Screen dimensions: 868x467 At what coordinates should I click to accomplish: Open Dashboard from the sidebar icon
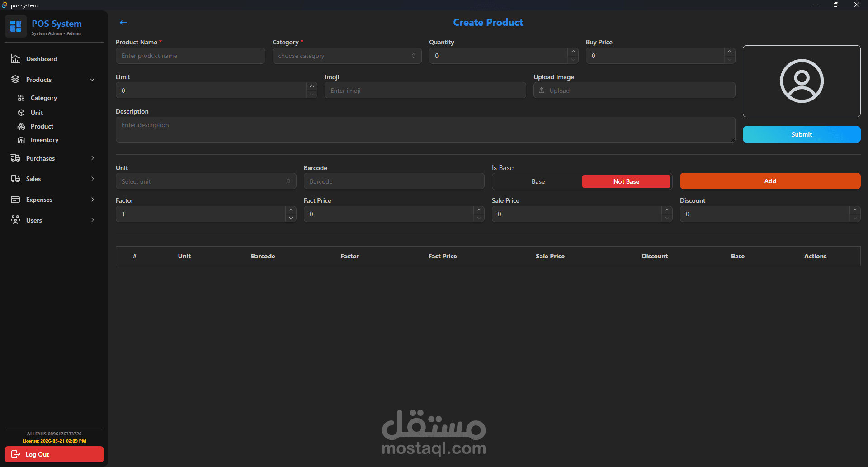(x=15, y=59)
